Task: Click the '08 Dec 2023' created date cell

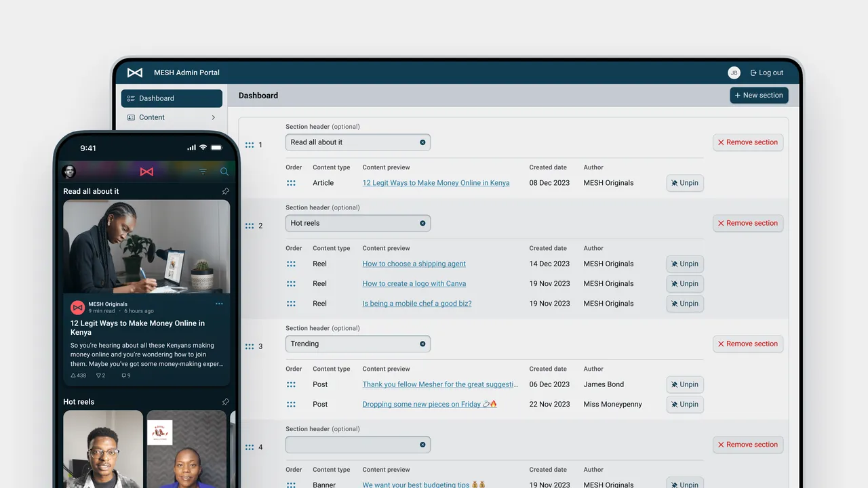Action: (x=549, y=183)
